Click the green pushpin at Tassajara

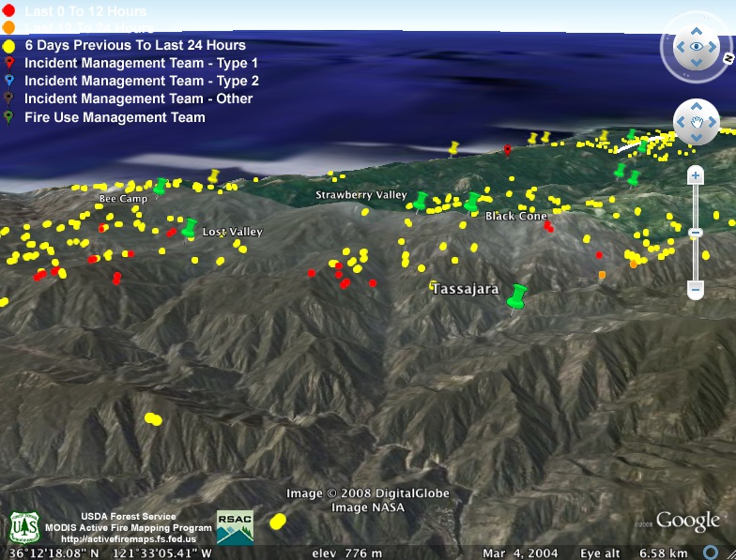click(x=515, y=296)
